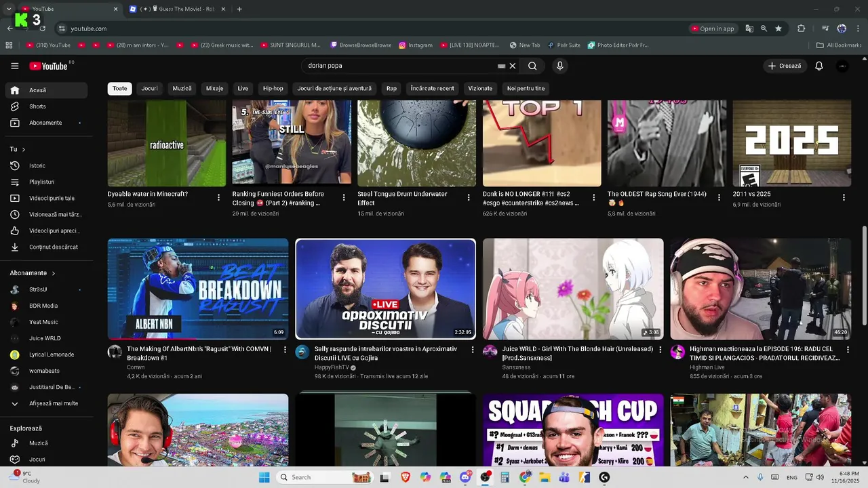Open the Muzică explore entry
The width and height of the screenshot is (868, 488).
(47, 443)
